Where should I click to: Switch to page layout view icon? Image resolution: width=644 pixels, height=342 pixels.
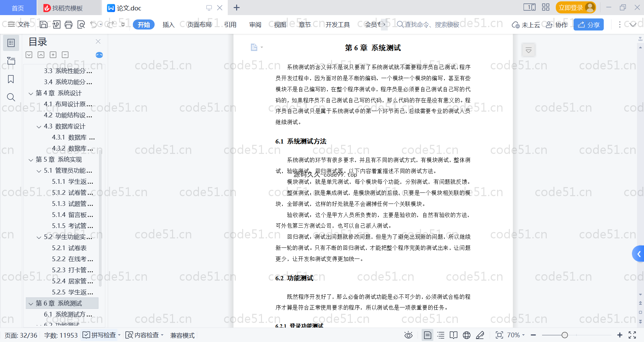click(427, 335)
